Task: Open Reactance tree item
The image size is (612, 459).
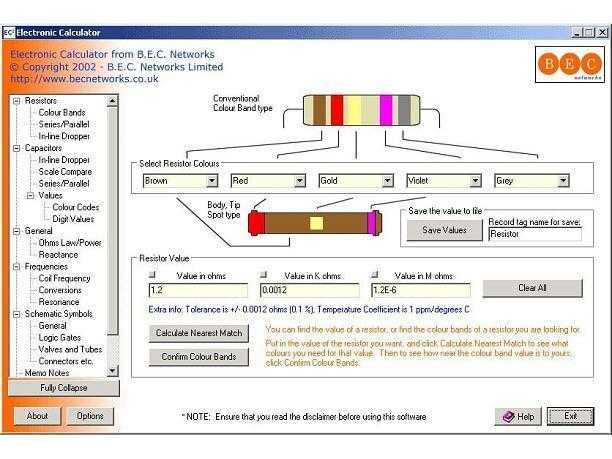Action: coord(58,255)
